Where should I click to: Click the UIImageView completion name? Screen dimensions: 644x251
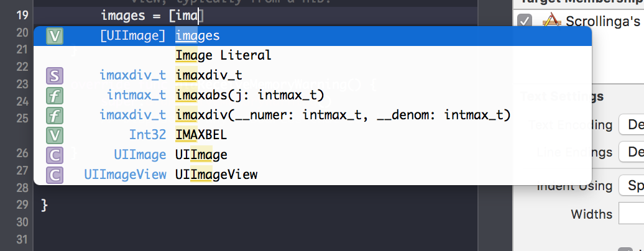(x=216, y=175)
